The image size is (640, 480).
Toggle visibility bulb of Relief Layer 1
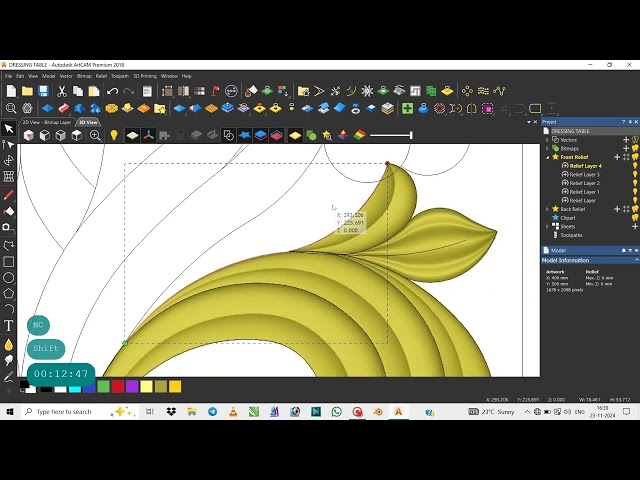(x=635, y=191)
